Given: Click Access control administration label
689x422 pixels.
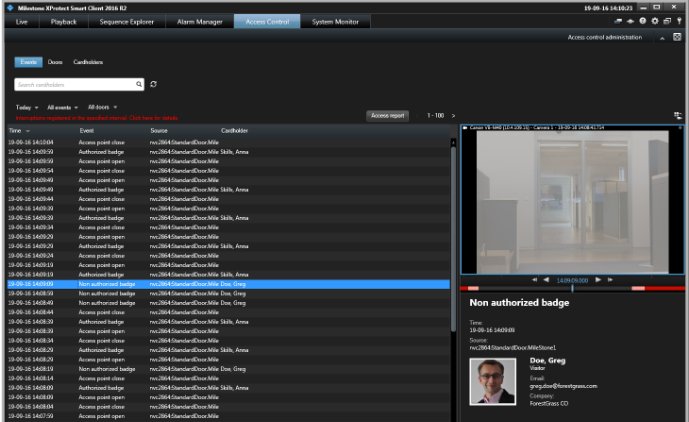Looking at the screenshot, I should pos(605,37).
